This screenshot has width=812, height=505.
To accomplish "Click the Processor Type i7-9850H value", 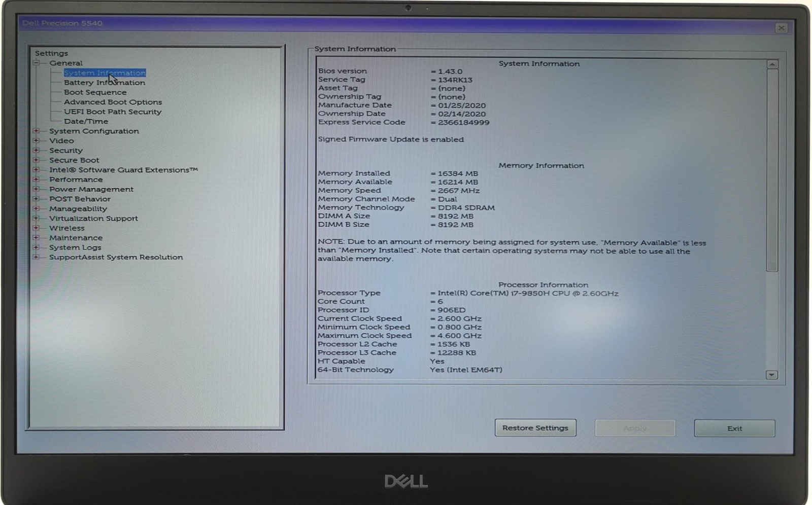I will pos(528,294).
